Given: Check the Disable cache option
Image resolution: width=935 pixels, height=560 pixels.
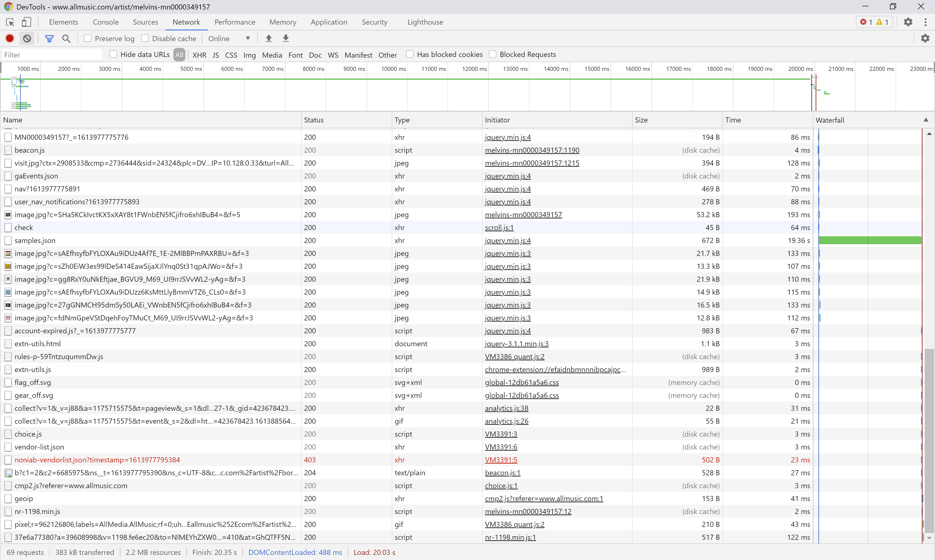Looking at the screenshot, I should pyautogui.click(x=145, y=38).
